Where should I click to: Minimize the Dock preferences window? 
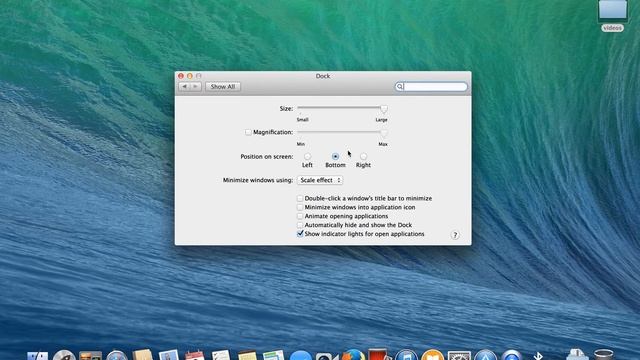click(x=190, y=76)
